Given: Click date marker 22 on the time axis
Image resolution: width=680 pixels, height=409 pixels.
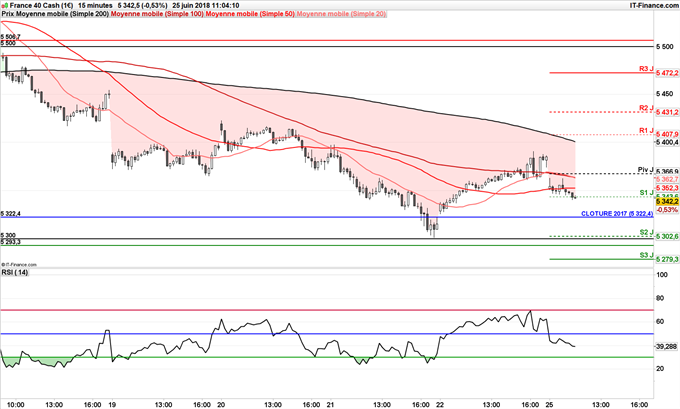Looking at the screenshot, I should (x=440, y=405).
